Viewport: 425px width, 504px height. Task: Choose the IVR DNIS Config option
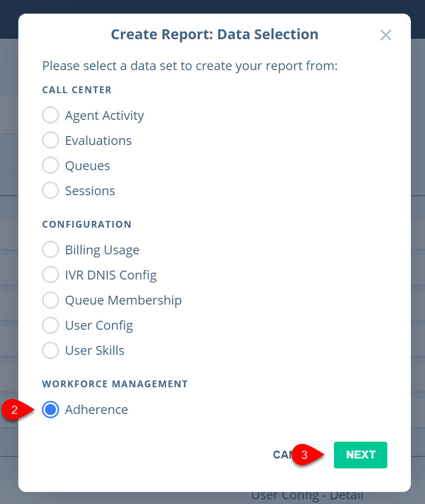point(50,275)
